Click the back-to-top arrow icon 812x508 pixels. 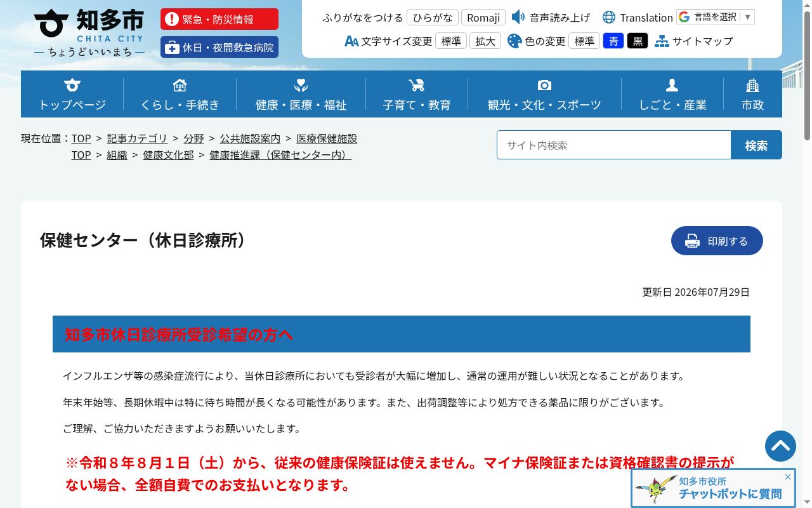click(780, 446)
